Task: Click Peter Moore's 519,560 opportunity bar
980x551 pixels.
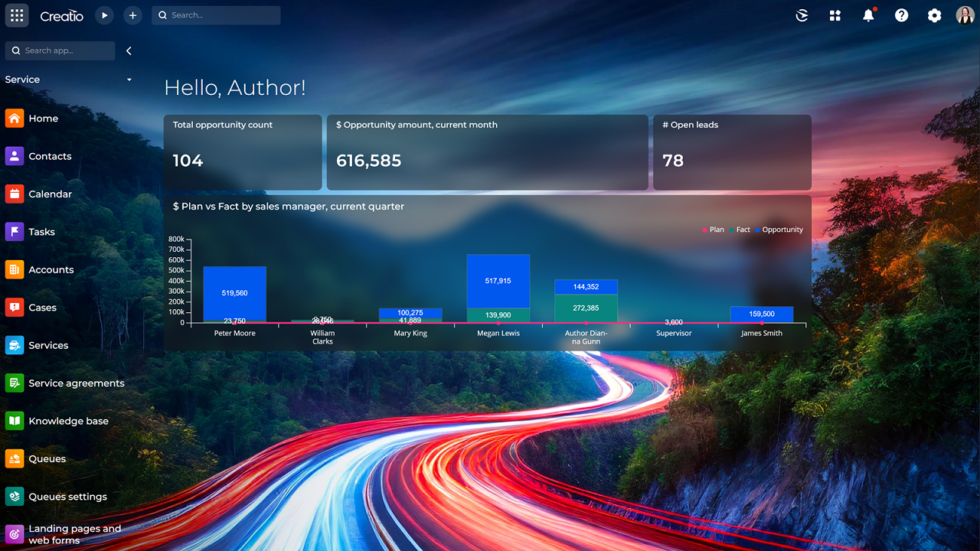Action: pos(234,293)
